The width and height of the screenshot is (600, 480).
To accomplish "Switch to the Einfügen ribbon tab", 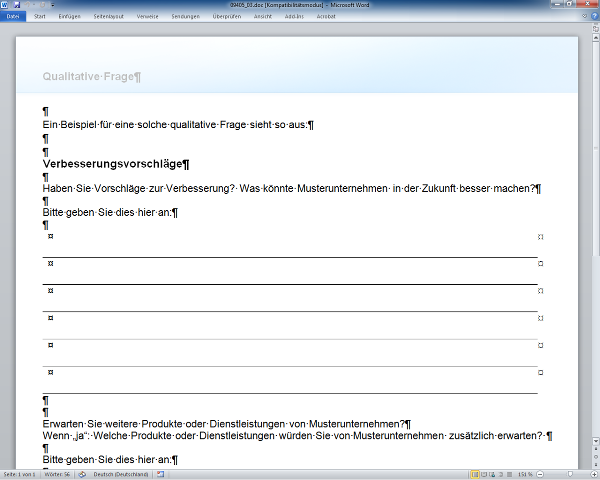I will coord(69,17).
